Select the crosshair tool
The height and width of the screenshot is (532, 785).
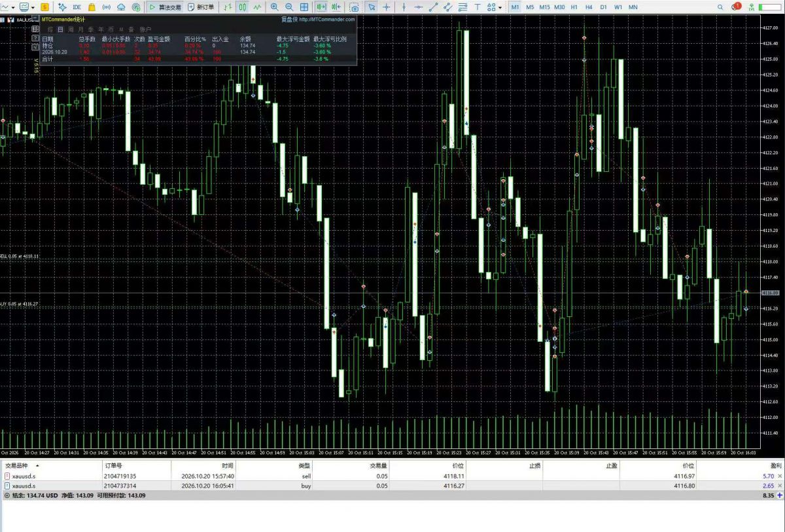[387, 7]
